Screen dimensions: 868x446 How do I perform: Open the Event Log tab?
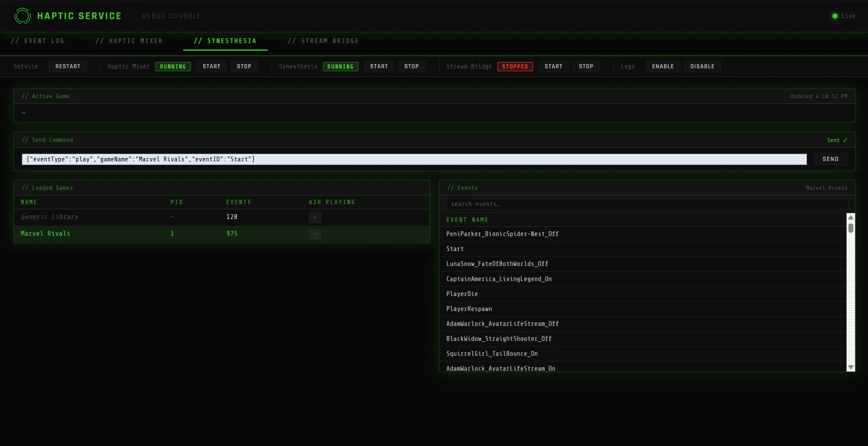point(38,41)
